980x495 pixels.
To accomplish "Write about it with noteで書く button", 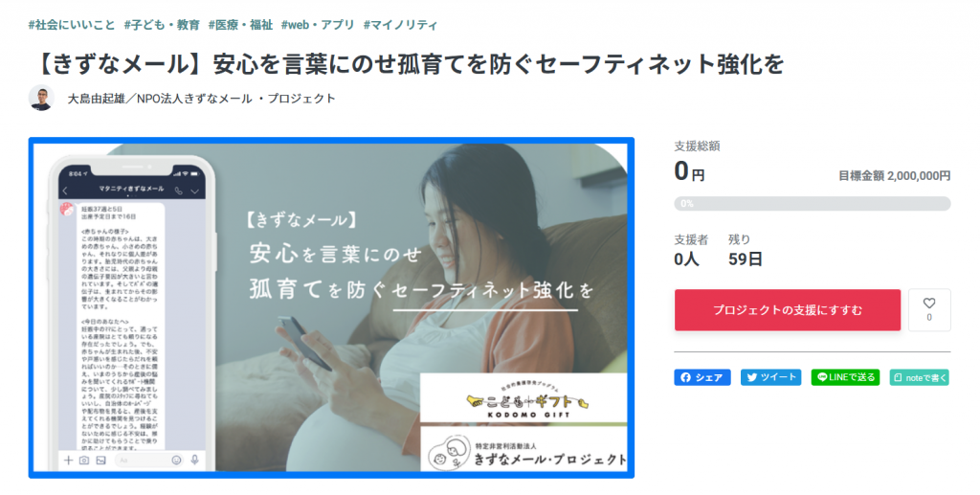I will point(920,377).
